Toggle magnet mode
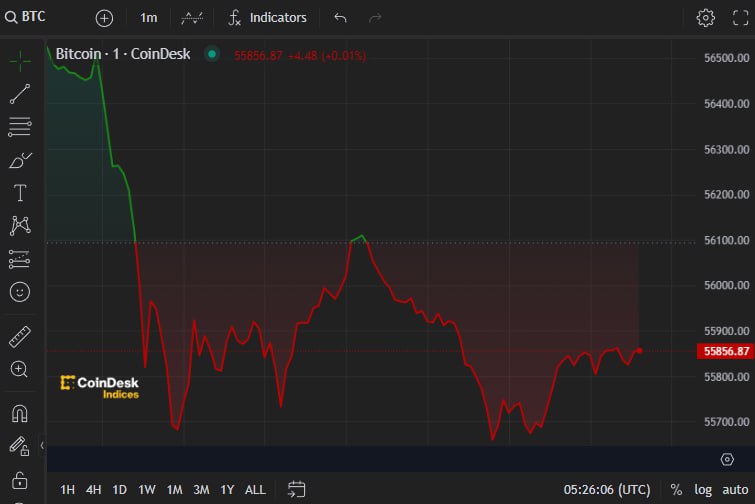This screenshot has height=504, width=755. (20, 414)
